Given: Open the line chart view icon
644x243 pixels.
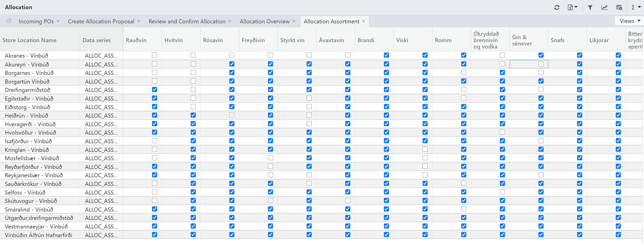Looking at the screenshot, I should click(604, 7).
